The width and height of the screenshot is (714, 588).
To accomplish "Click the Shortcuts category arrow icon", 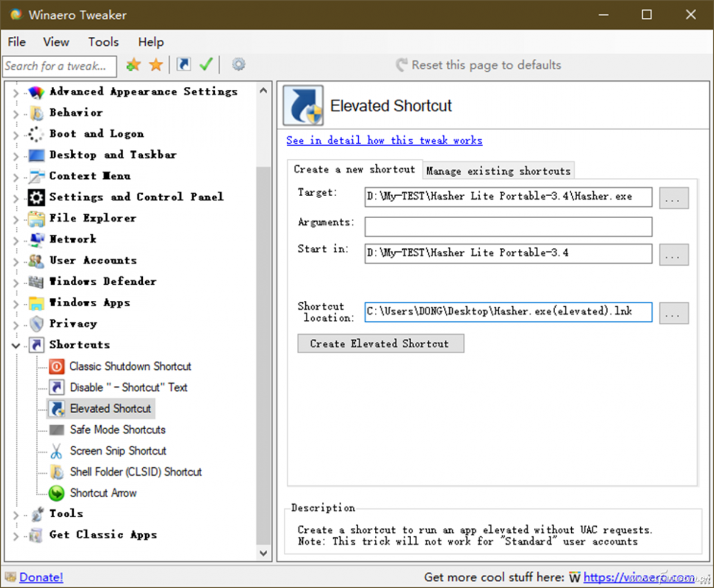I will [x=36, y=345].
